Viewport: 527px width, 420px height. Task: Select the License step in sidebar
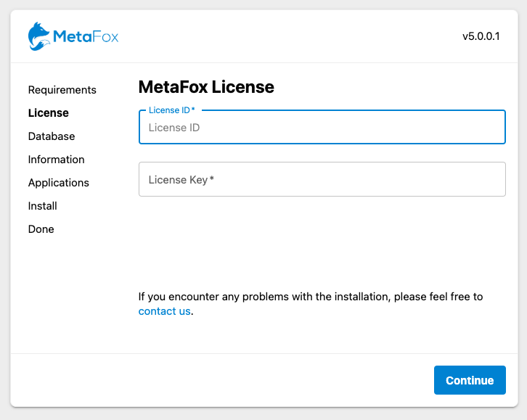[49, 113]
